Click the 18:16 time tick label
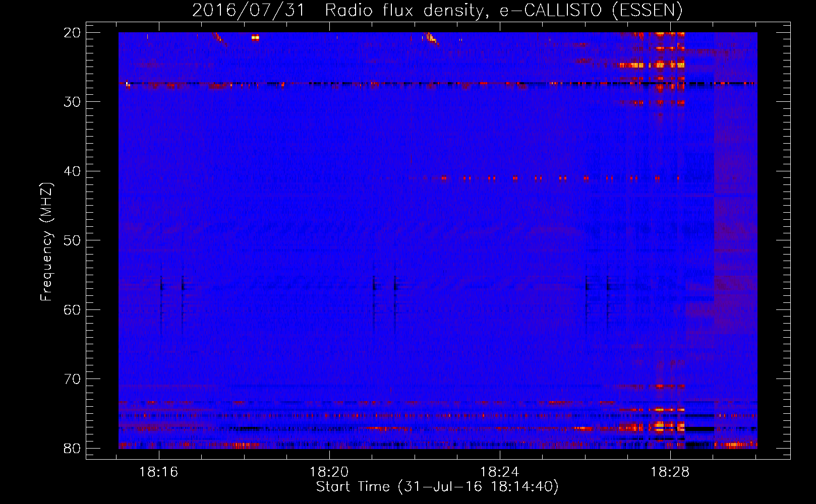816x504 pixels. 159,472
